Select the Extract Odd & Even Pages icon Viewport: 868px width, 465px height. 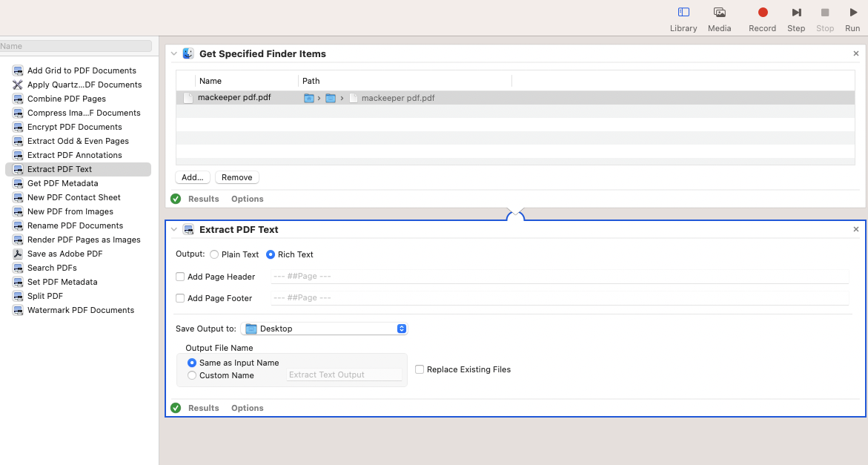(18, 141)
